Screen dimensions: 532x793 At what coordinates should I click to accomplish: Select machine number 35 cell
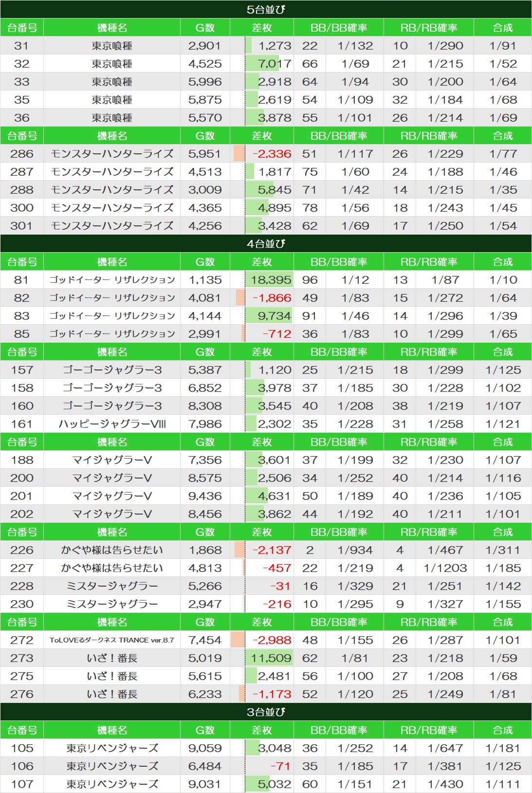22,100
